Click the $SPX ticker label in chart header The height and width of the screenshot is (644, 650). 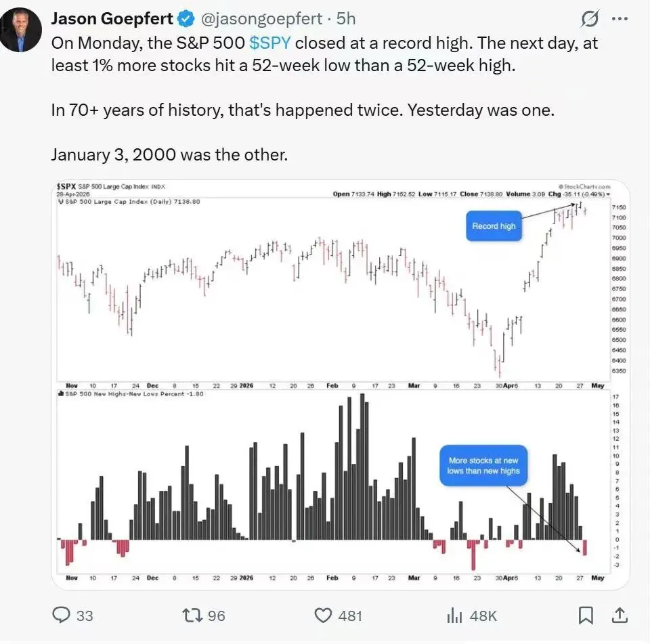(x=66, y=186)
